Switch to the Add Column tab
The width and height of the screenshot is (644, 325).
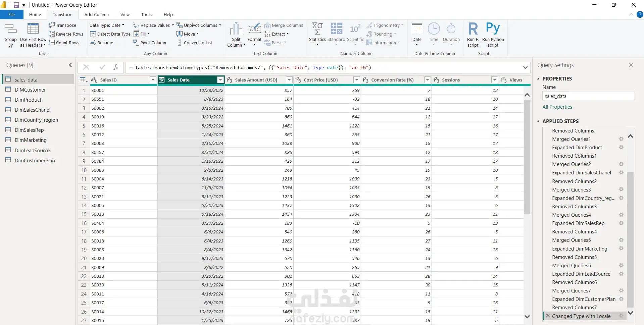(96, 14)
